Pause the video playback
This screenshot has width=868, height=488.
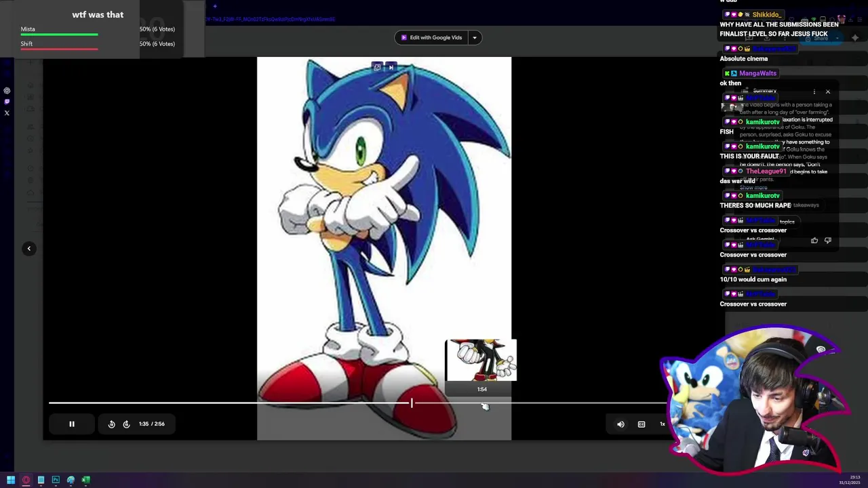[x=72, y=424]
